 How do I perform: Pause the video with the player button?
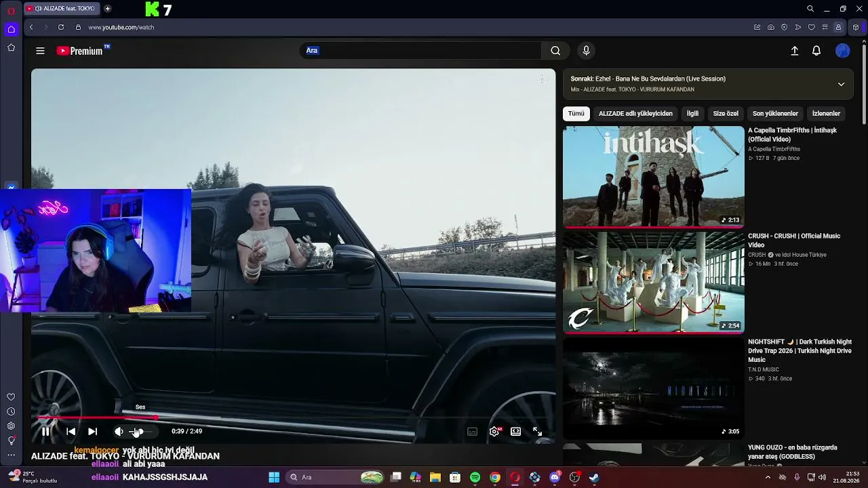pos(45,431)
